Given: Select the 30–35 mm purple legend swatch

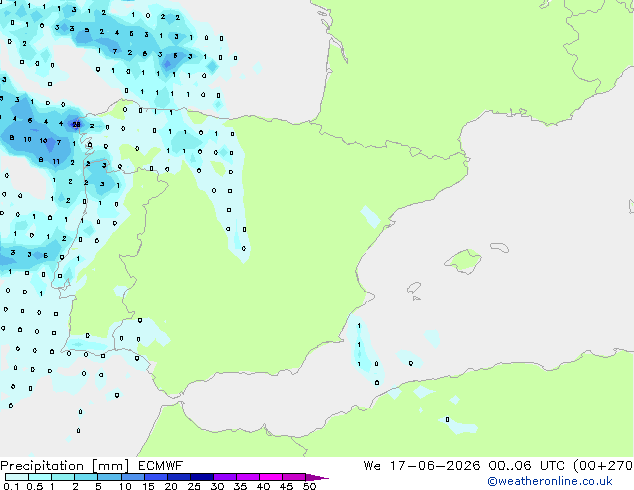Looking at the screenshot, I should pos(224,477).
